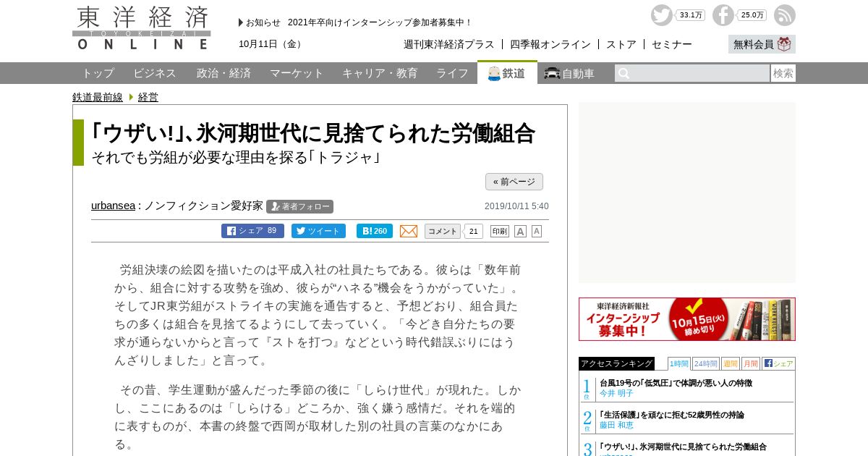This screenshot has height=456, width=868.
Task: Open the 鉄道最前線 breadcrumb link
Action: (98, 97)
